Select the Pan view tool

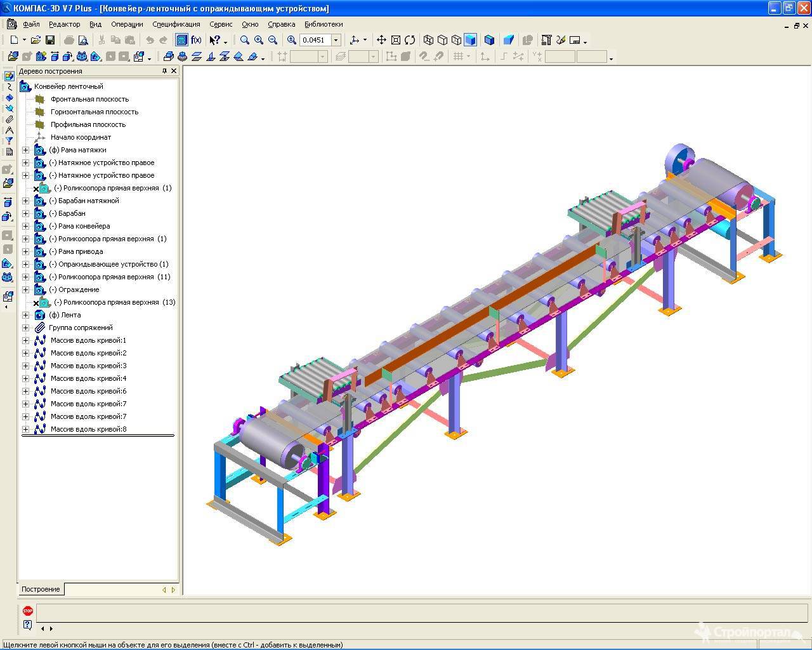pyautogui.click(x=381, y=40)
